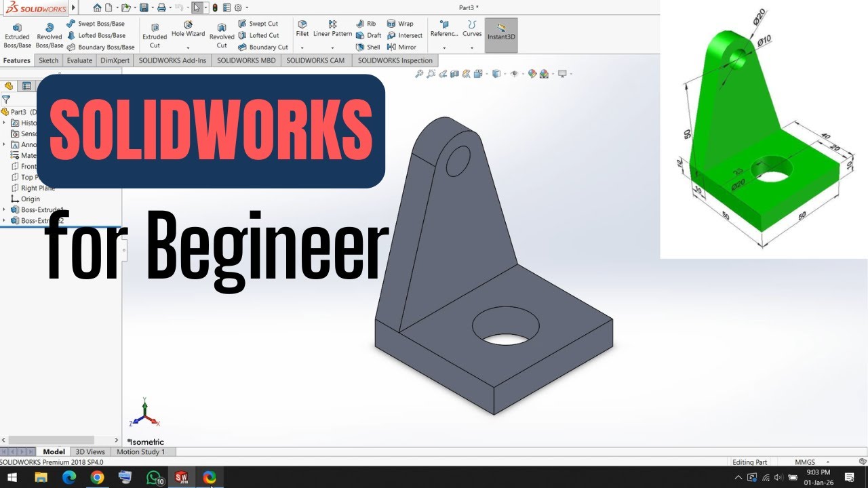Screen dimensions: 868x488
Task: Choose the Wrap feature
Action: tap(400, 24)
